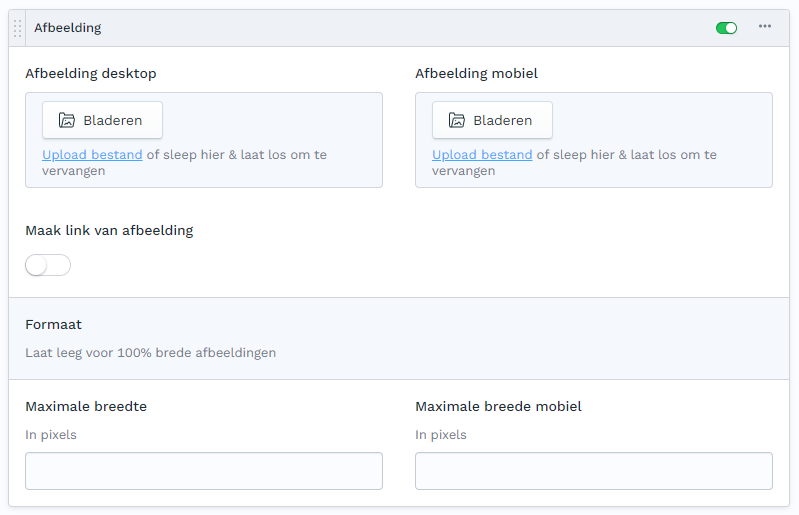Click the 'Laat leeg voor 100%' hint text
This screenshot has height=515, width=799.
(150, 353)
